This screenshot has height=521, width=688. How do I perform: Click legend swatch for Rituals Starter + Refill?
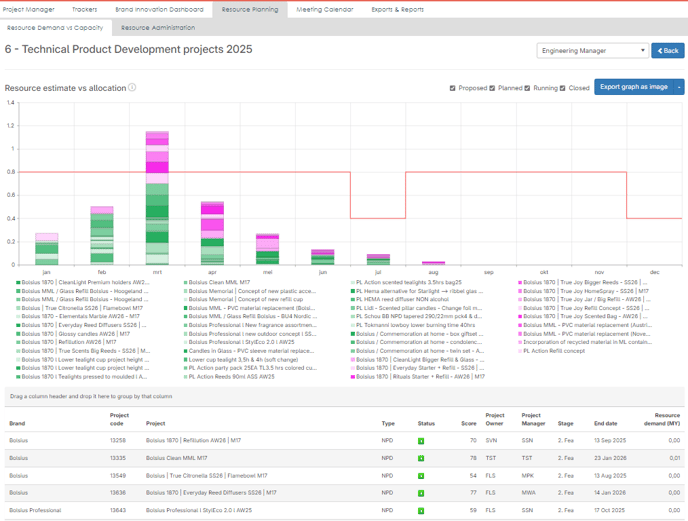(x=353, y=377)
